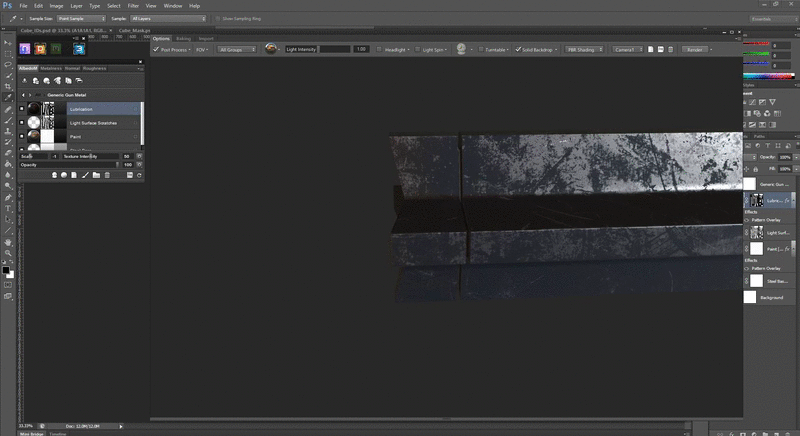800x436 pixels.
Task: Select the Paint material row
Action: (104, 136)
